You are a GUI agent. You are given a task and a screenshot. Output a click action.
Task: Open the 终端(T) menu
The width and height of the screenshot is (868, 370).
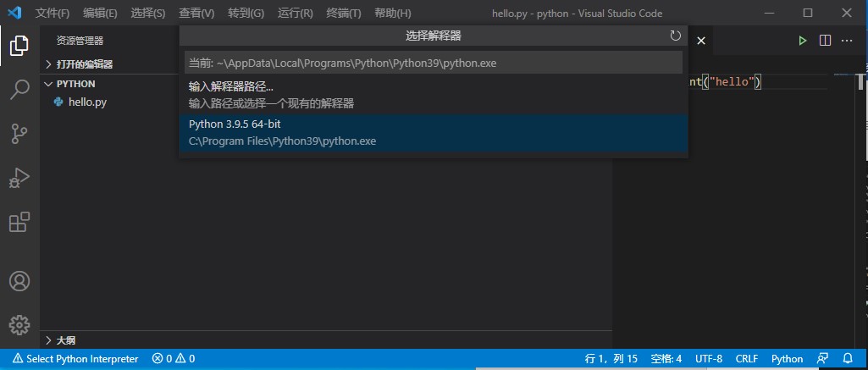coord(343,14)
